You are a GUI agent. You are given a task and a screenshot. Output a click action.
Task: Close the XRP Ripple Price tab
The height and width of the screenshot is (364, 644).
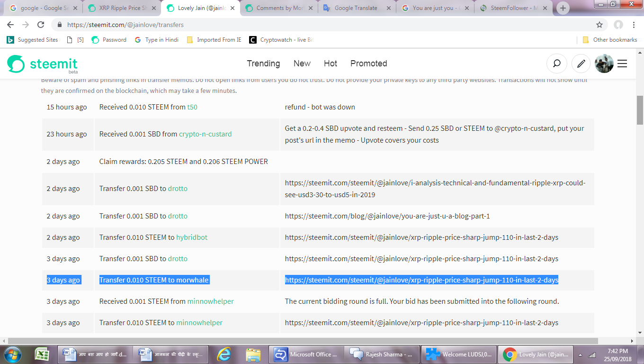[154, 8]
